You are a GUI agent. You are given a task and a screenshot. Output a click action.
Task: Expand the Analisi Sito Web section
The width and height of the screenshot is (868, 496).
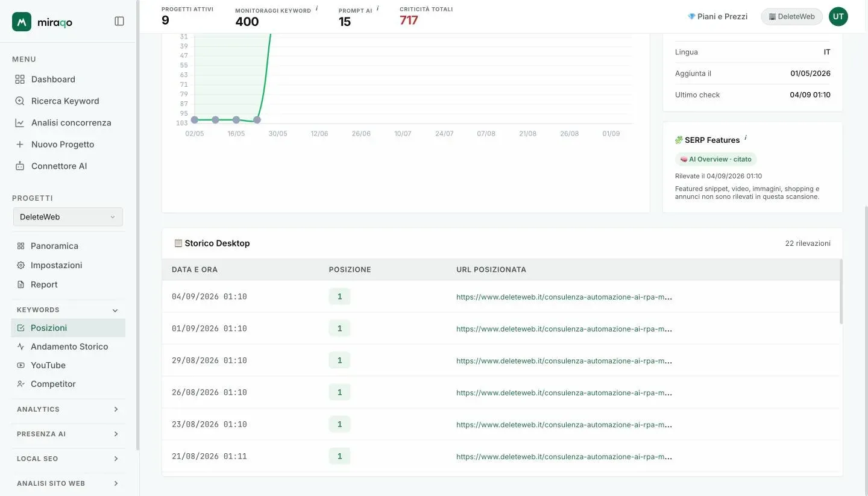click(x=116, y=483)
